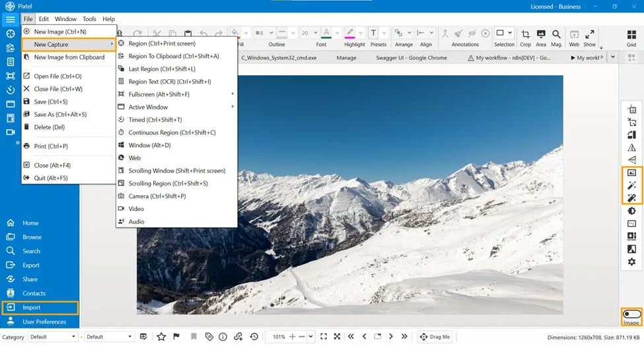Go to Export in the left sidebar
Image resolution: width=644 pixels, height=345 pixels.
click(x=31, y=265)
